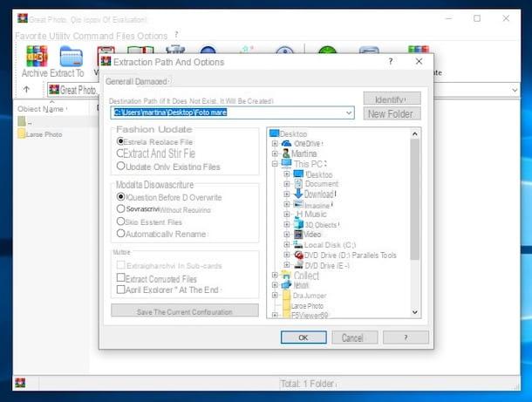Viewport: 532px width, 402px height.
Task: Click the Desktop root icon in folder tree
Action: (274, 133)
